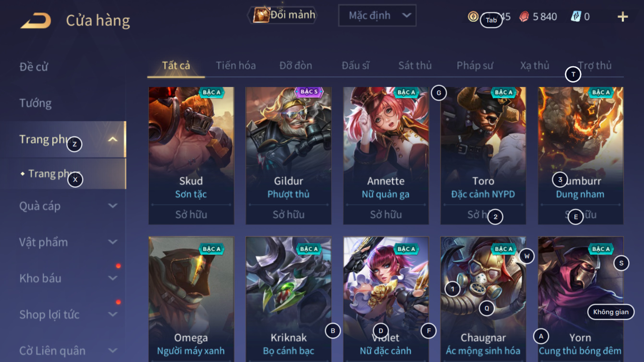Image resolution: width=644 pixels, height=362 pixels.
Task: Switch to the Sát thủ tab
Action: [415, 65]
